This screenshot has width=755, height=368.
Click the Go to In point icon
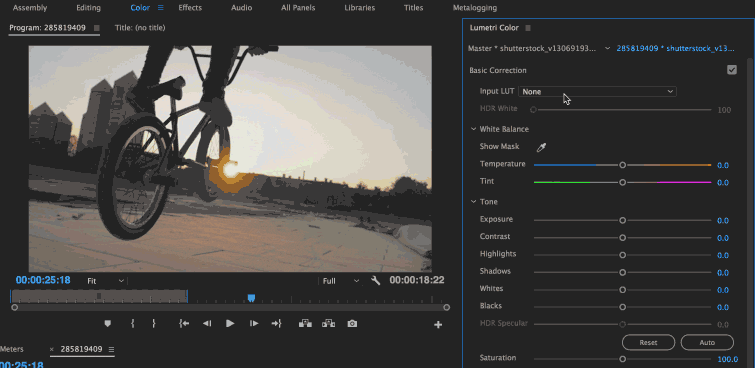pyautogui.click(x=183, y=324)
